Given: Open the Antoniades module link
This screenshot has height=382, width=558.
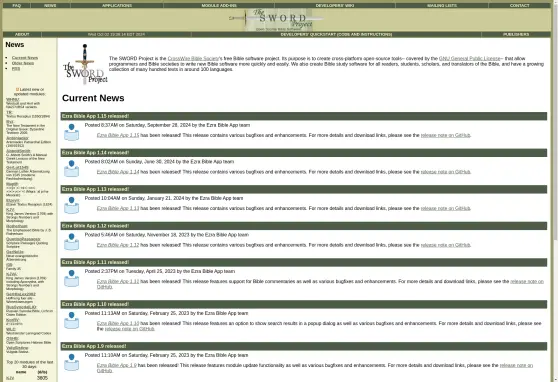Looking at the screenshot, I should (17, 138).
